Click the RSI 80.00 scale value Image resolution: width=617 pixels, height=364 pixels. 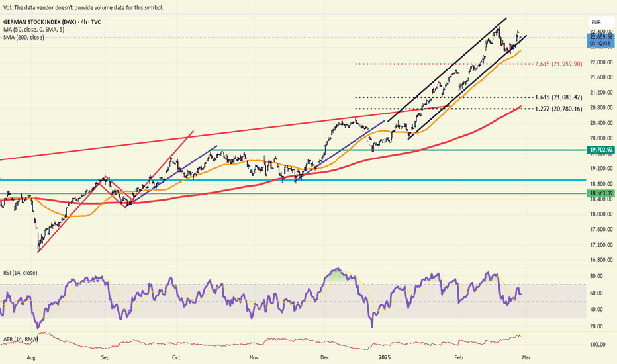596,276
